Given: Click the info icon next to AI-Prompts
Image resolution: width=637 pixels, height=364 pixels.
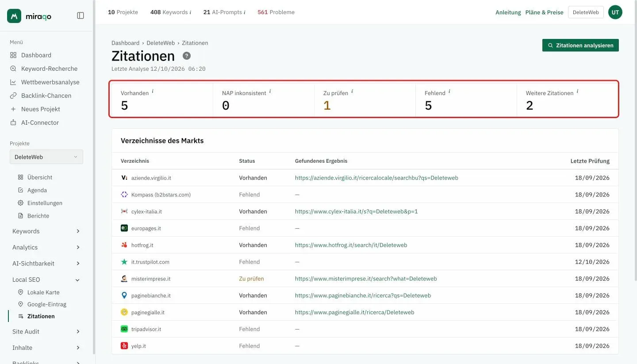Looking at the screenshot, I should (244, 12).
